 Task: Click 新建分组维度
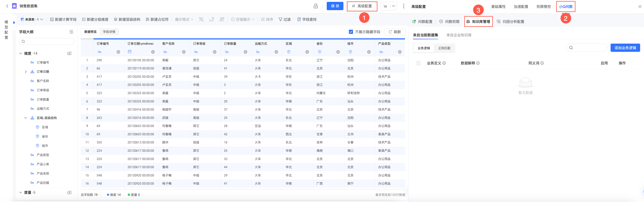[x=95, y=19]
